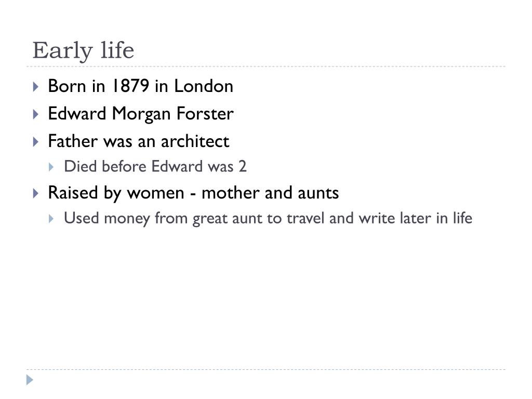Click the dotted line under the title
The width and height of the screenshot is (532, 399).
click(x=266, y=66)
